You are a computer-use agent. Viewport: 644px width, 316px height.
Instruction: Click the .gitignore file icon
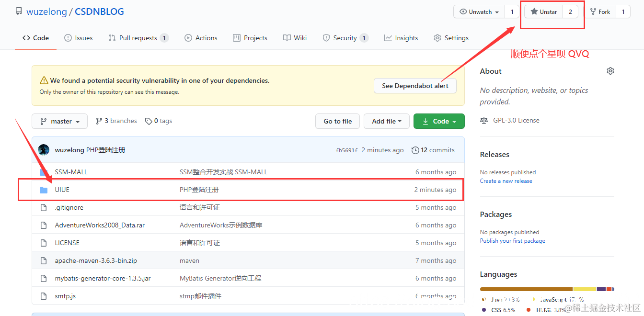point(44,207)
